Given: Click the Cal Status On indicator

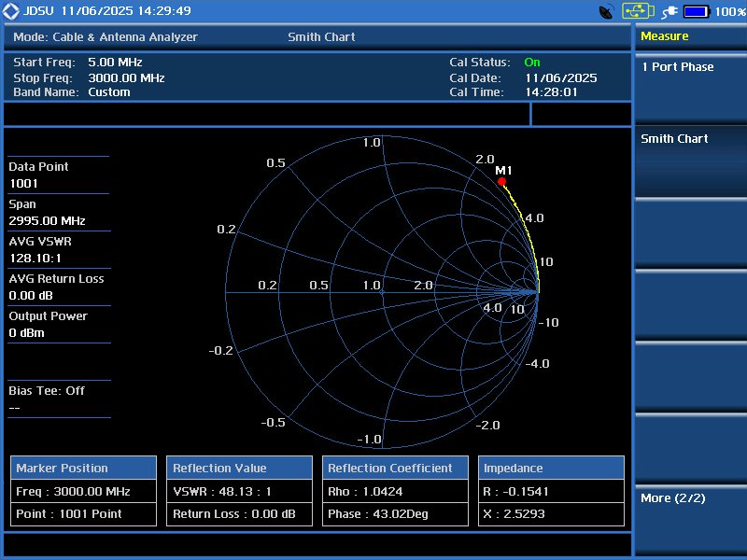Looking at the screenshot, I should (x=532, y=63).
